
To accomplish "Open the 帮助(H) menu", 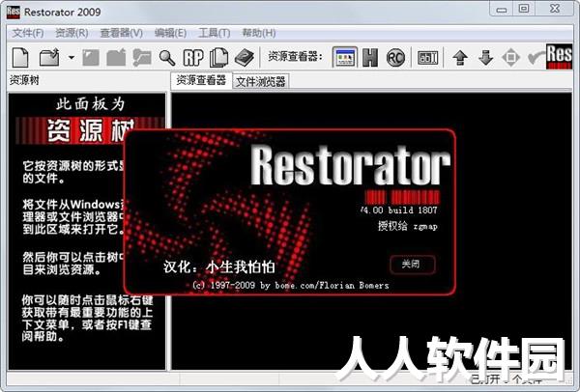I will pos(258,33).
